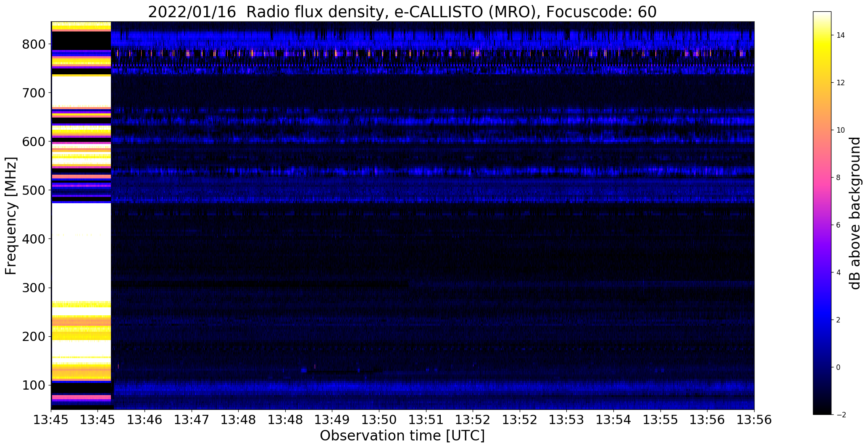
Task: Select the 400 frequency tick label
Action: click(x=33, y=239)
